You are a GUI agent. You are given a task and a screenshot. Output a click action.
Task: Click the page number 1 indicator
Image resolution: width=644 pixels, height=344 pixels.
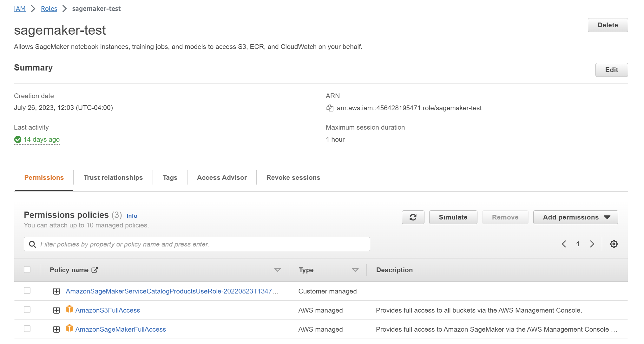(x=578, y=244)
